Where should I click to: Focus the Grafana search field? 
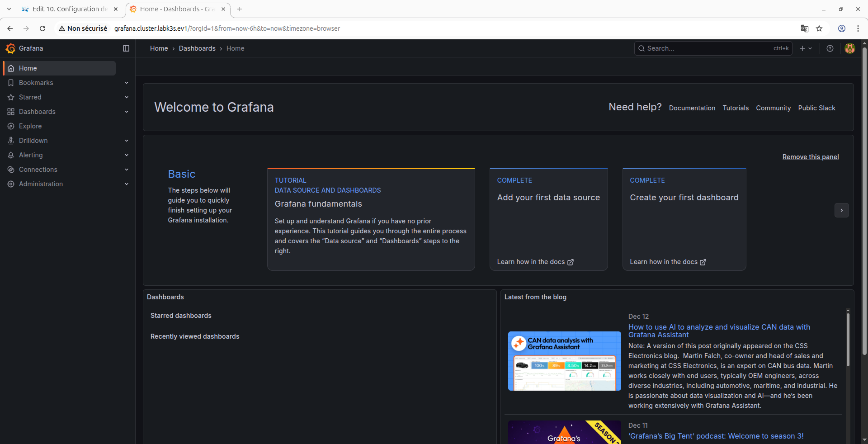coord(713,48)
